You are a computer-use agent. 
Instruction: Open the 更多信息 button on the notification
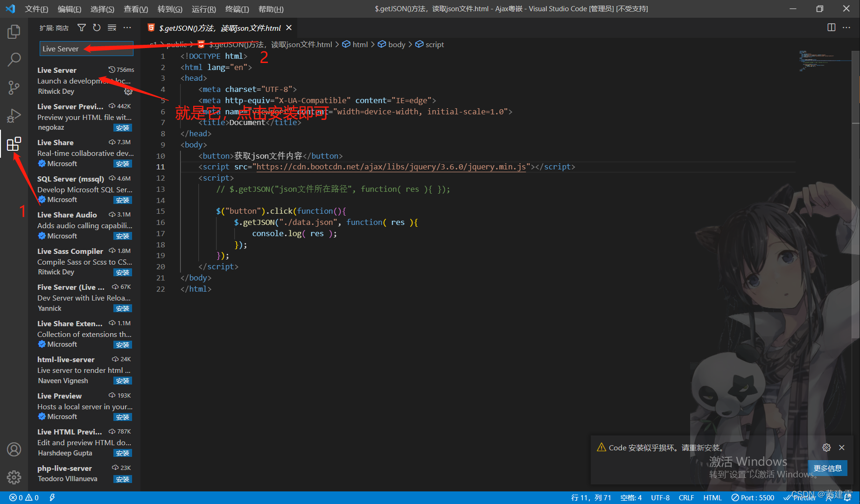click(x=827, y=468)
